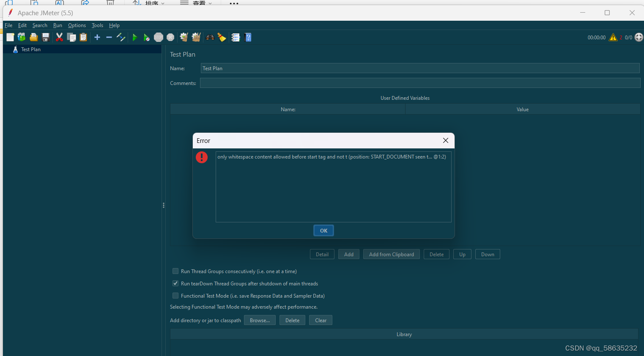Paste with the clipboard icon
The height and width of the screenshot is (356, 644).
83,37
